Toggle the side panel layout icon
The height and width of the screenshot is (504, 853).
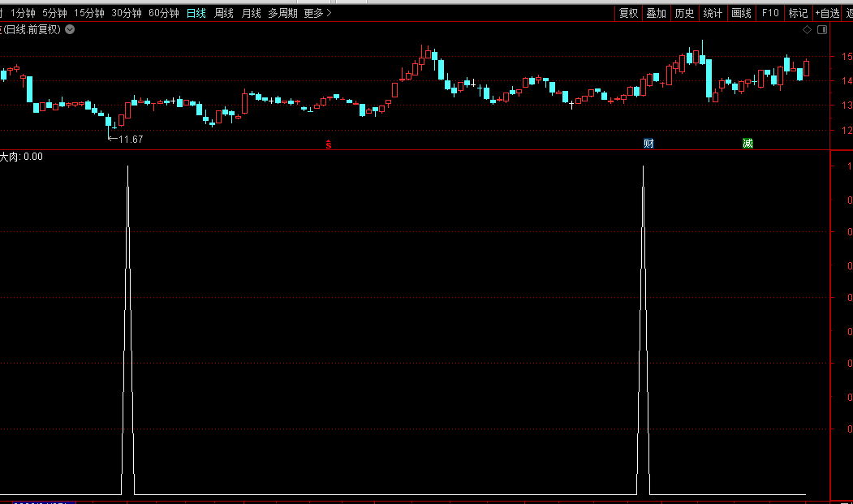point(822,30)
